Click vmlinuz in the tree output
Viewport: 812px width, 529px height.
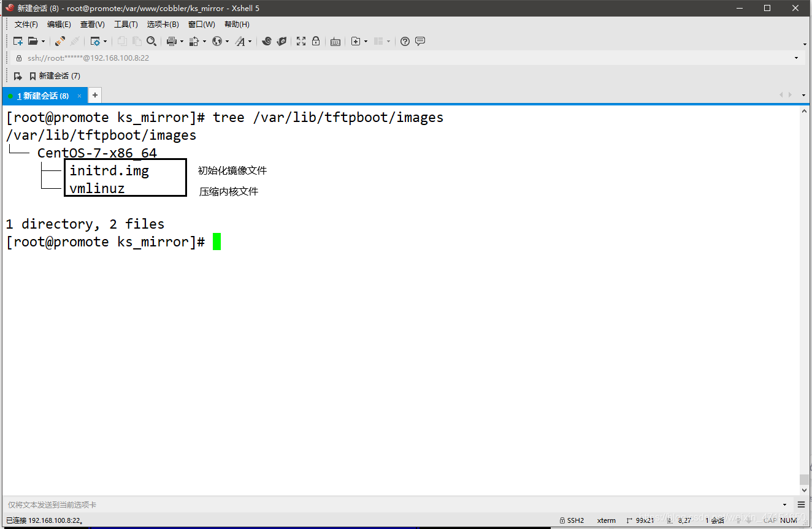click(97, 188)
